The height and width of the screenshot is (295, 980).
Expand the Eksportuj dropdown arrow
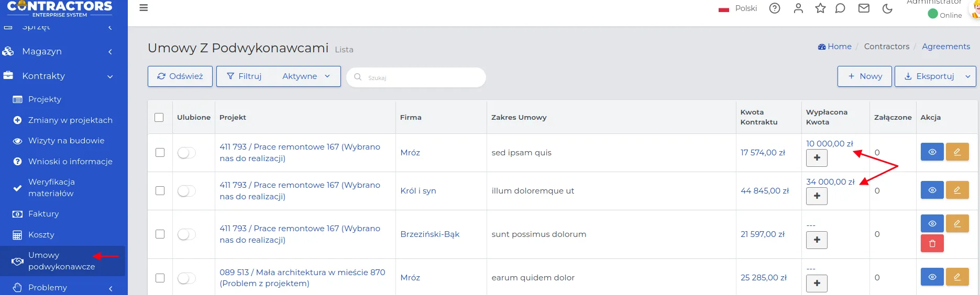coord(967,76)
